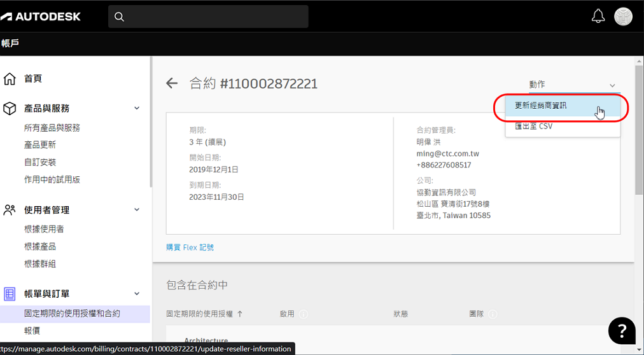Click the 明偉 洪 manager name
Image resolution: width=644 pixels, height=355 pixels.
(428, 143)
